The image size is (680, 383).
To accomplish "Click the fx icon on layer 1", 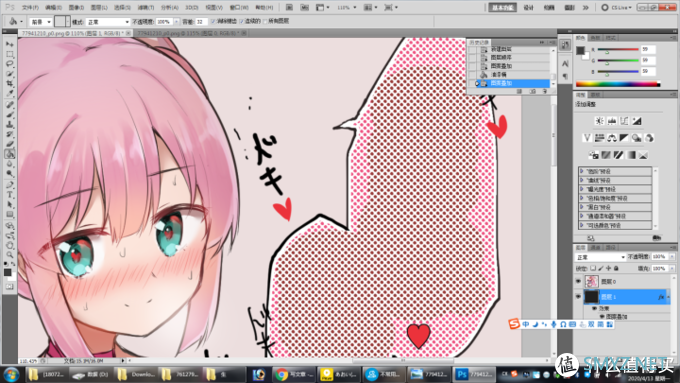I will pos(661,297).
